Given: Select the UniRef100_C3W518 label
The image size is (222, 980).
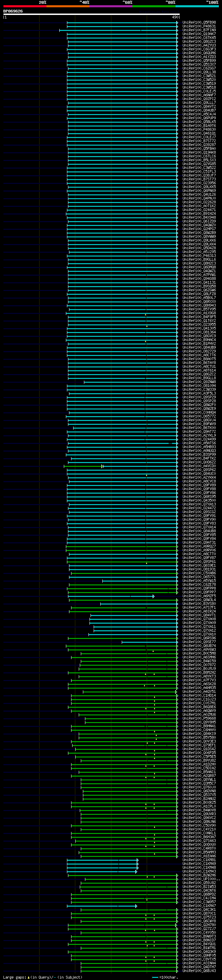Looking at the screenshot, I should tap(199, 88).
